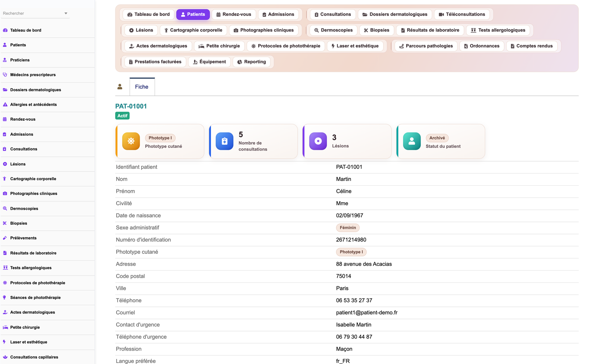Click the purple Lésions circle icon

click(x=318, y=141)
